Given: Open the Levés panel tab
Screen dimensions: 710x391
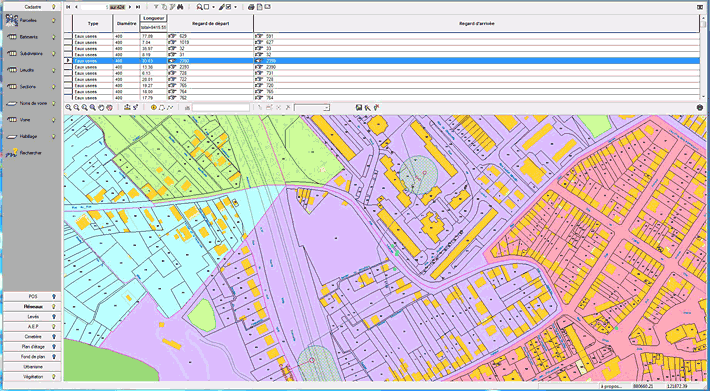Looking at the screenshot, I should (x=32, y=316).
